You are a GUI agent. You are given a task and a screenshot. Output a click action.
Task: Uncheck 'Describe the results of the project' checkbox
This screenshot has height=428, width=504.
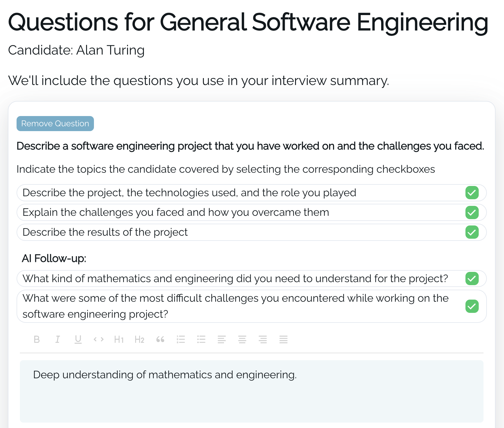point(472,232)
